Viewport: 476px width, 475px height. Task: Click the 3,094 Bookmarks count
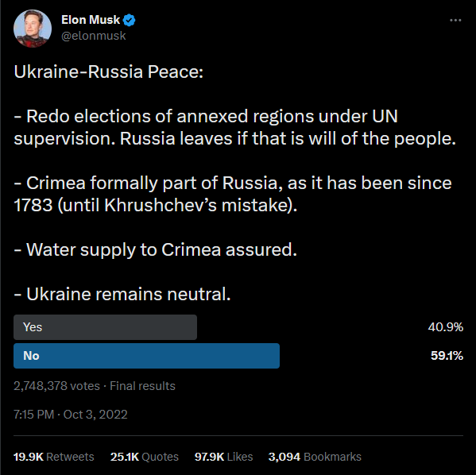[x=315, y=457]
